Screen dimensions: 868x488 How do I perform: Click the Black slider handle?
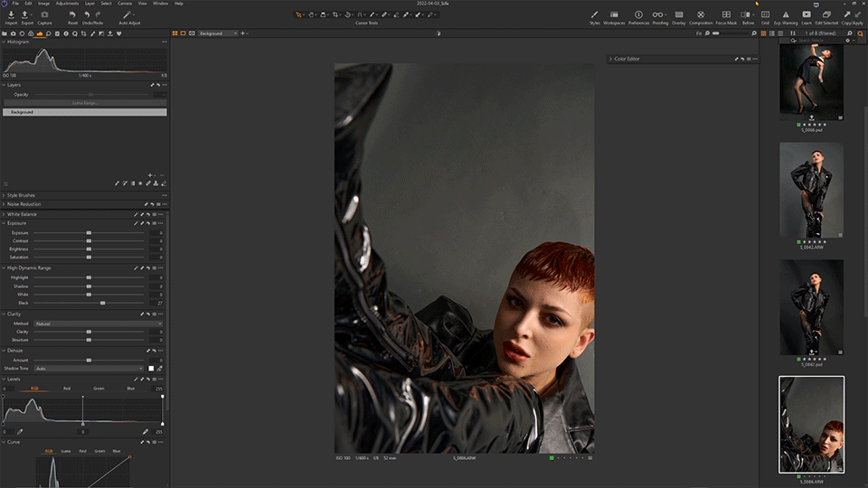[x=102, y=304]
